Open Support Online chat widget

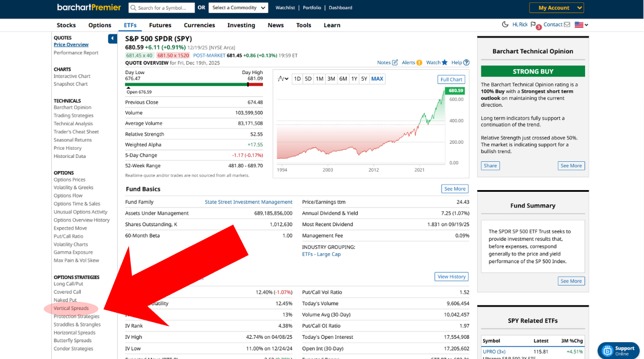(x=618, y=351)
